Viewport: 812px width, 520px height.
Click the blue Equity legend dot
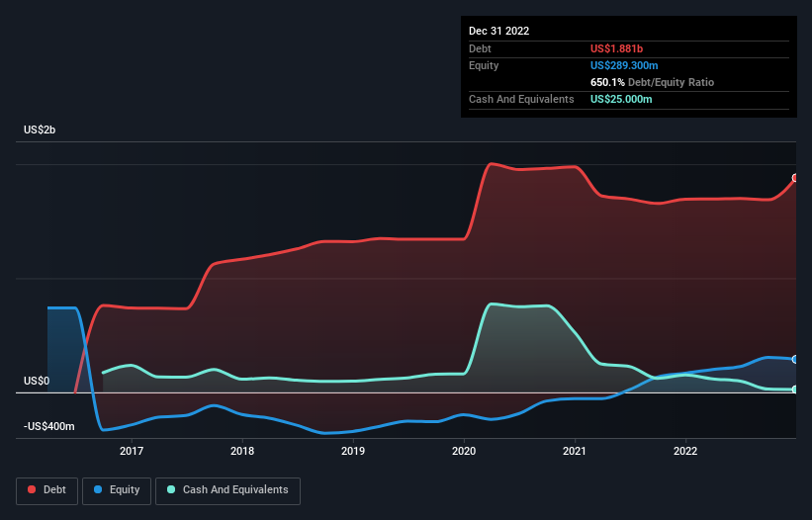98,489
